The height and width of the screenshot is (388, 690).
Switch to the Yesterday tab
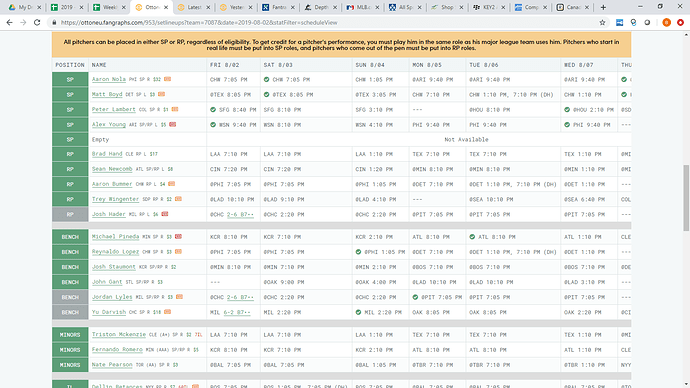237,7
